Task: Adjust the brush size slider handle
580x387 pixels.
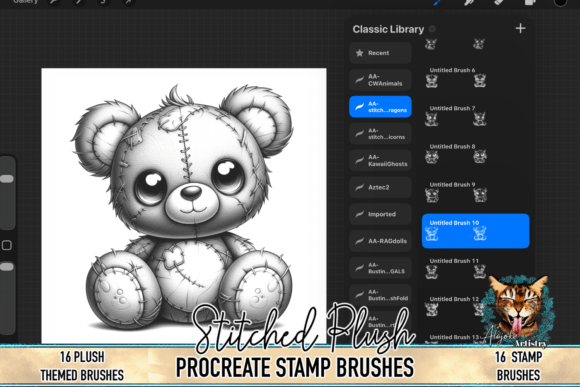Action: 7,179
